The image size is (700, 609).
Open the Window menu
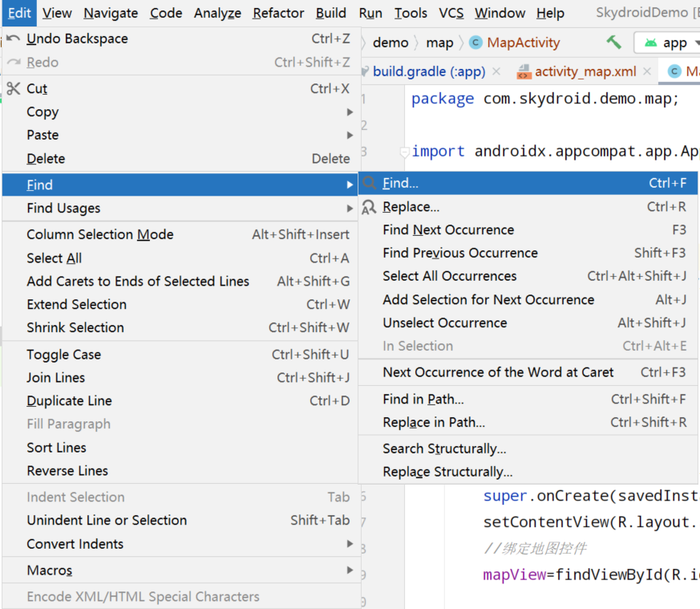(x=500, y=13)
